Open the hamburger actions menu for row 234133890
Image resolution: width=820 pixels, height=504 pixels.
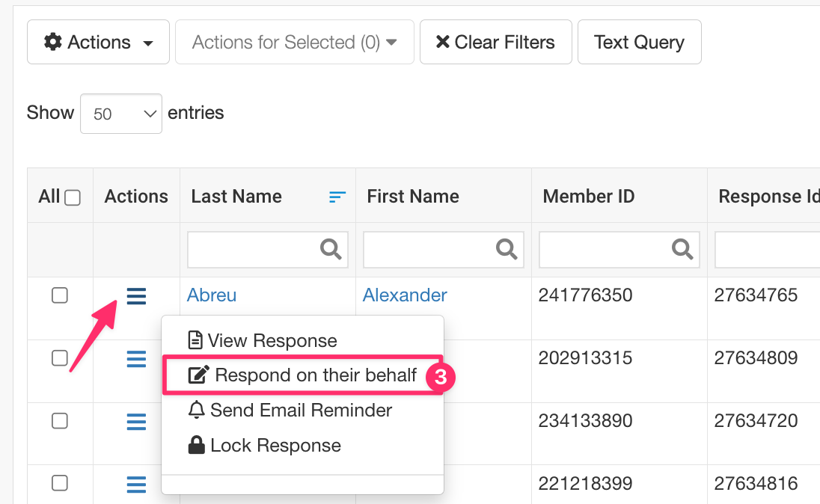[136, 422]
